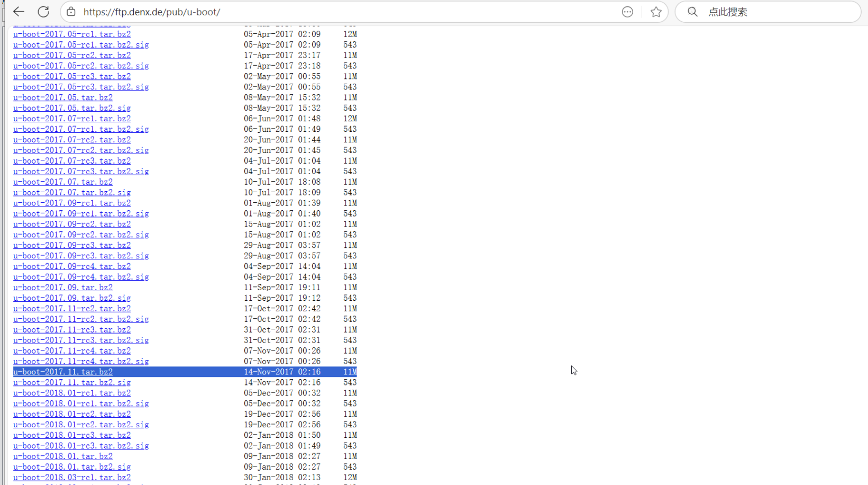Viewport: 868px width, 485px height.
Task: Open u-boot-2018.01.tar.bz2.sig signature
Action: [72, 468]
